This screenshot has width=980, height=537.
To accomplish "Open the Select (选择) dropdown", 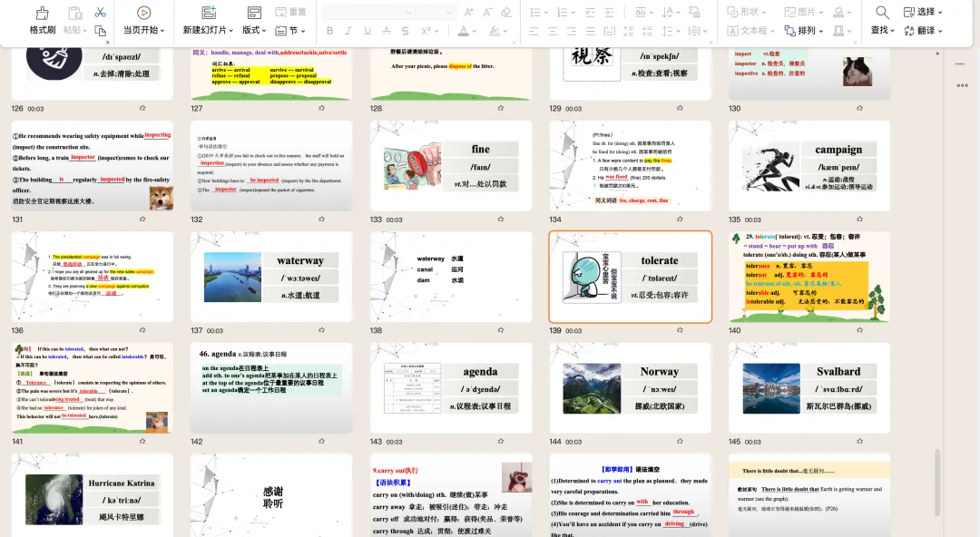I will tap(923, 12).
